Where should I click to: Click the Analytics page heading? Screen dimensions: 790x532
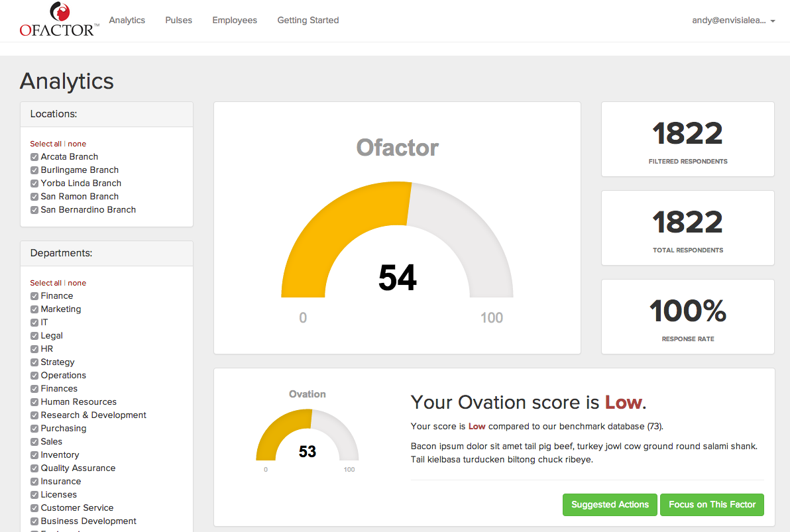coord(67,81)
